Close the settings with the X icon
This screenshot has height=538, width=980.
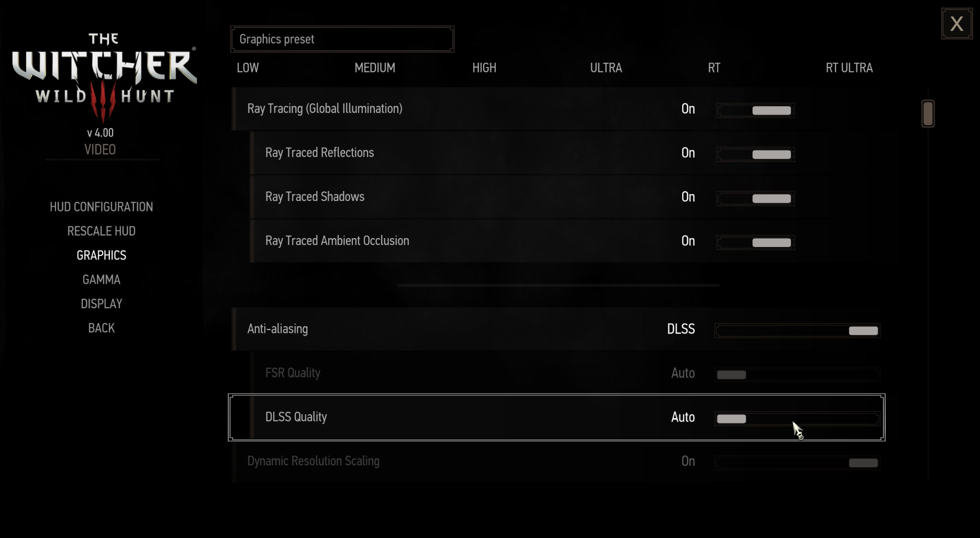point(956,24)
